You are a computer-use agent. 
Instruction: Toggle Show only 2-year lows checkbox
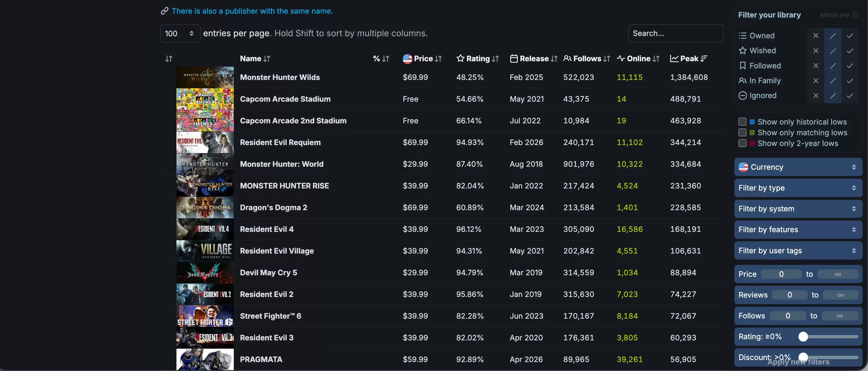pyautogui.click(x=742, y=143)
